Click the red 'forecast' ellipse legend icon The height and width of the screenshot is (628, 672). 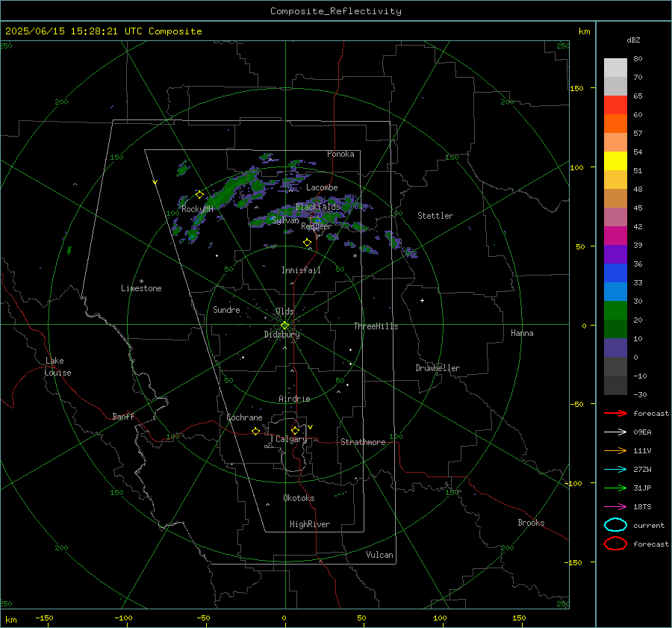click(x=615, y=544)
